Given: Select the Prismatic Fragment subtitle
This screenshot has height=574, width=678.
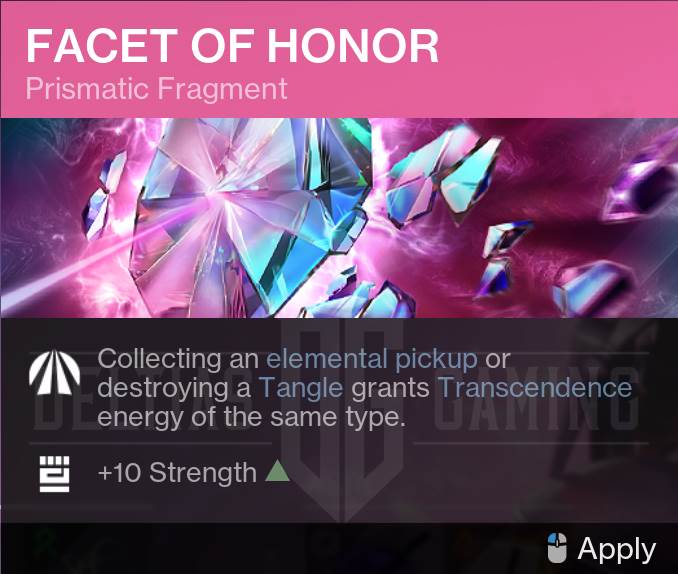Looking at the screenshot, I should coord(157,88).
